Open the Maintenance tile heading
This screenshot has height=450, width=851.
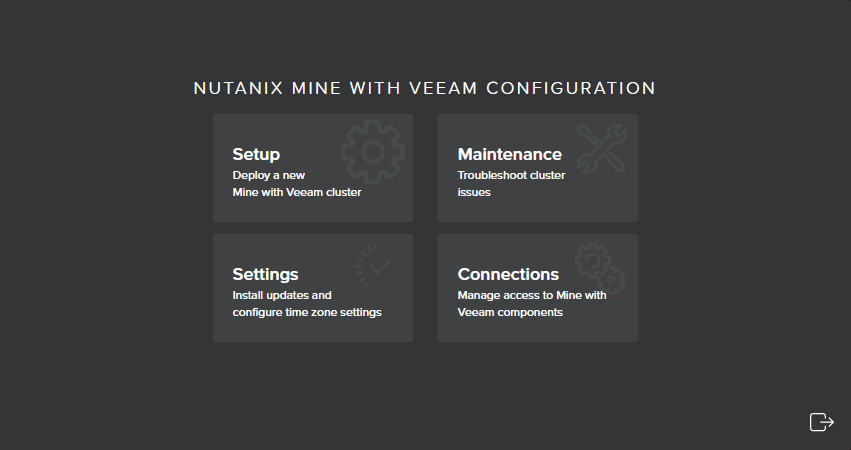click(510, 154)
